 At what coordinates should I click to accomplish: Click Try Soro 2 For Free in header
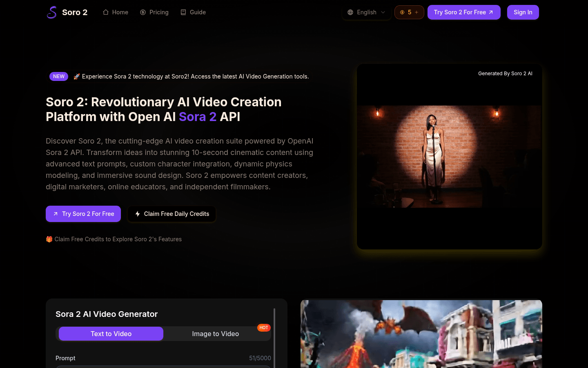463,12
